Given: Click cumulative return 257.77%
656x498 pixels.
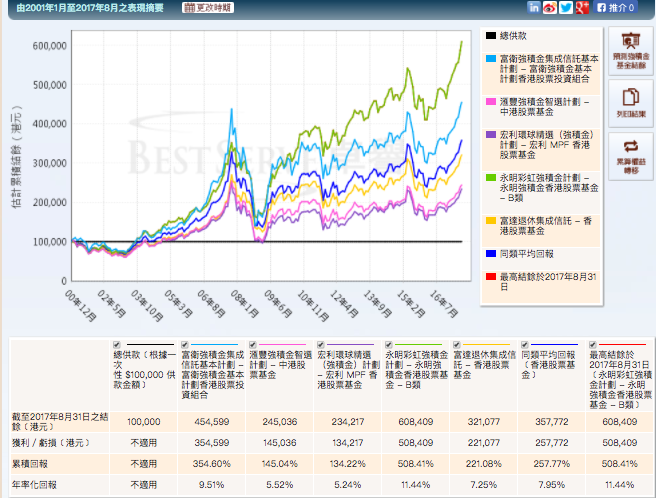Looking at the screenshot, I should point(551,464).
